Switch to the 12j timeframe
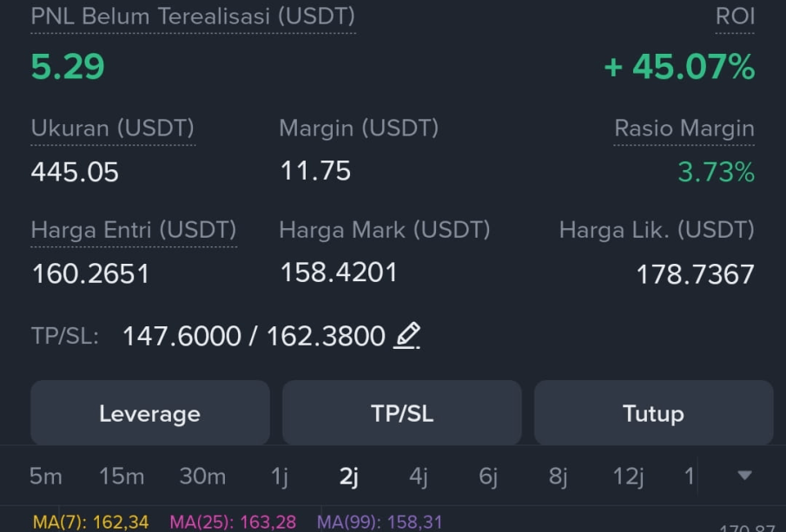 coord(628,477)
